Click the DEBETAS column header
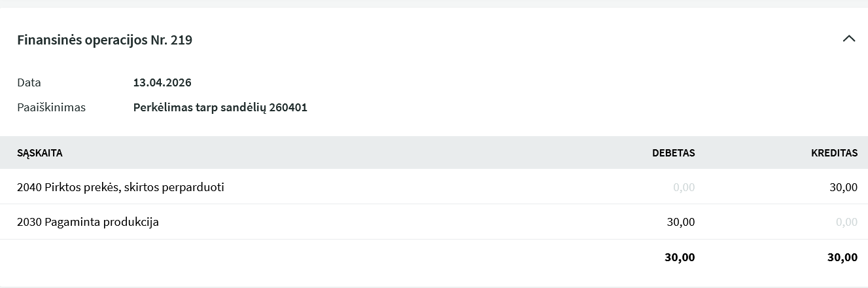This screenshot has height=288, width=868. (673, 153)
